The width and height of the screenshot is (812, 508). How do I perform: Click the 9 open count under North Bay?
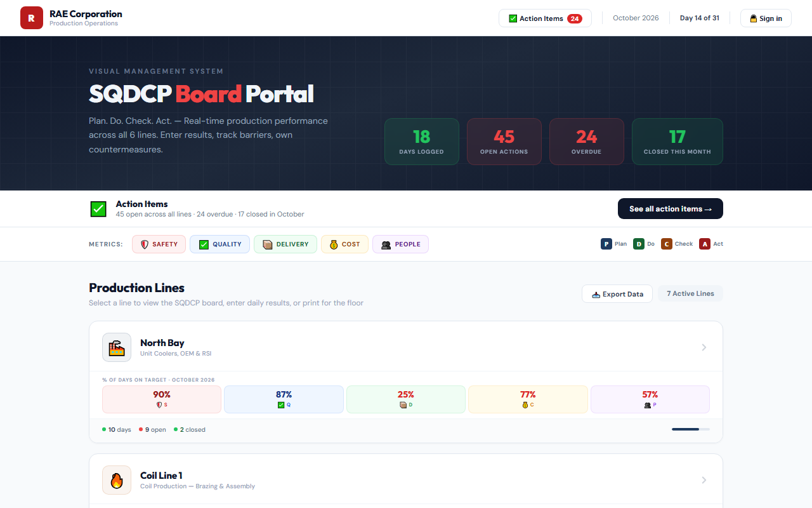(152, 430)
